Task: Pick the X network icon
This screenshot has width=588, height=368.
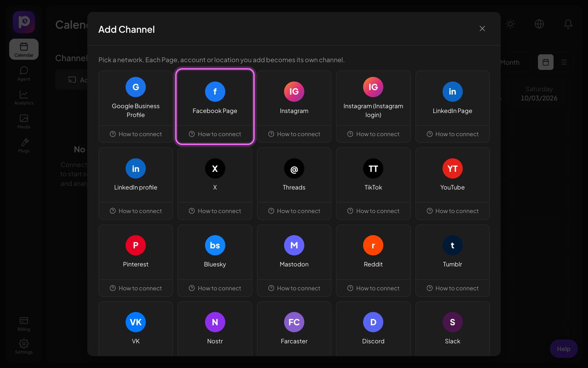Action: click(x=215, y=169)
